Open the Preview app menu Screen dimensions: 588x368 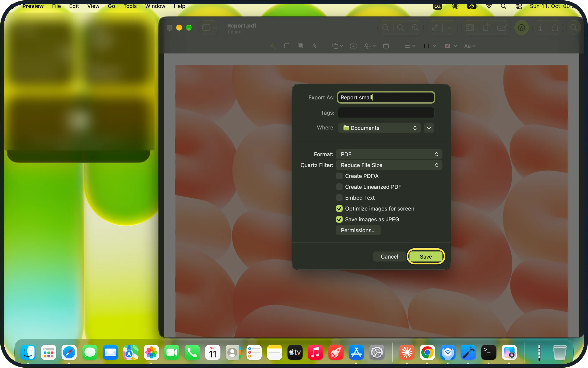tap(33, 6)
